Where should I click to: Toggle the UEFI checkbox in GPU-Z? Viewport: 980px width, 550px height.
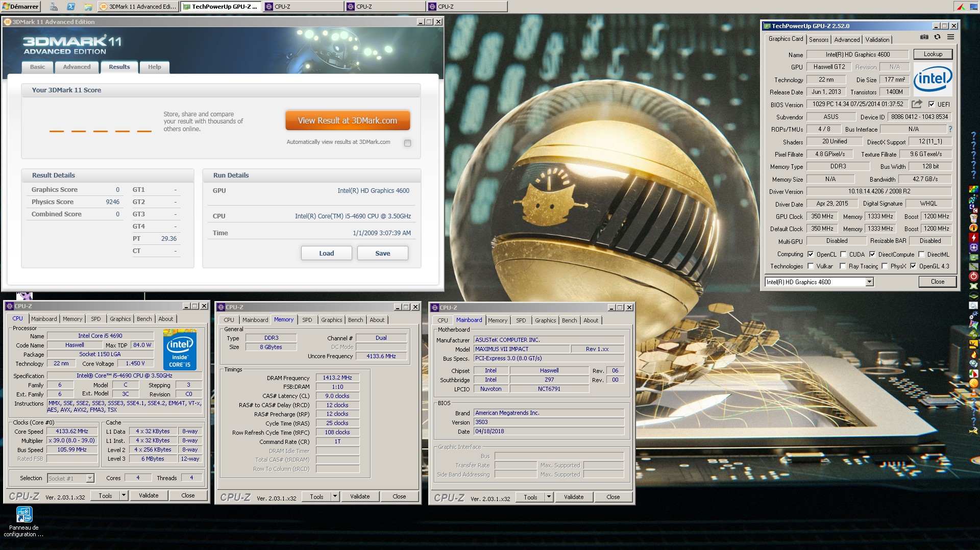point(932,104)
